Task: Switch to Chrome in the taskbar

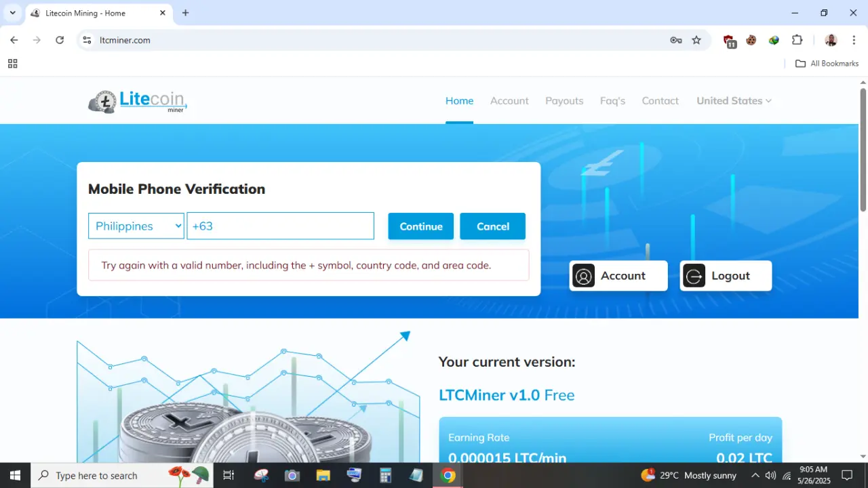Action: (448, 475)
